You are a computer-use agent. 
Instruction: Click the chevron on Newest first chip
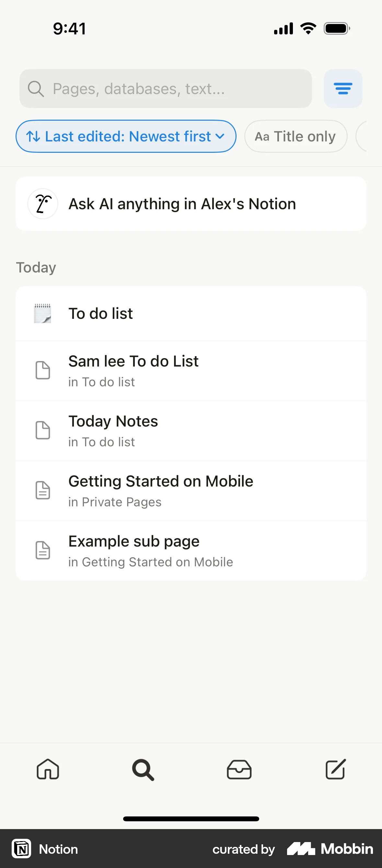220,137
